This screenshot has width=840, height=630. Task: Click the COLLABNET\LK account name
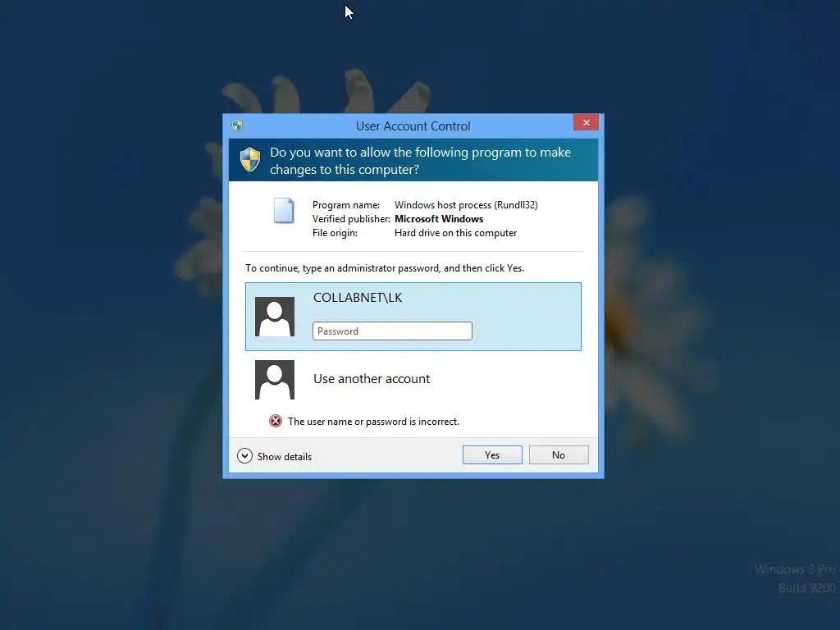click(x=358, y=298)
